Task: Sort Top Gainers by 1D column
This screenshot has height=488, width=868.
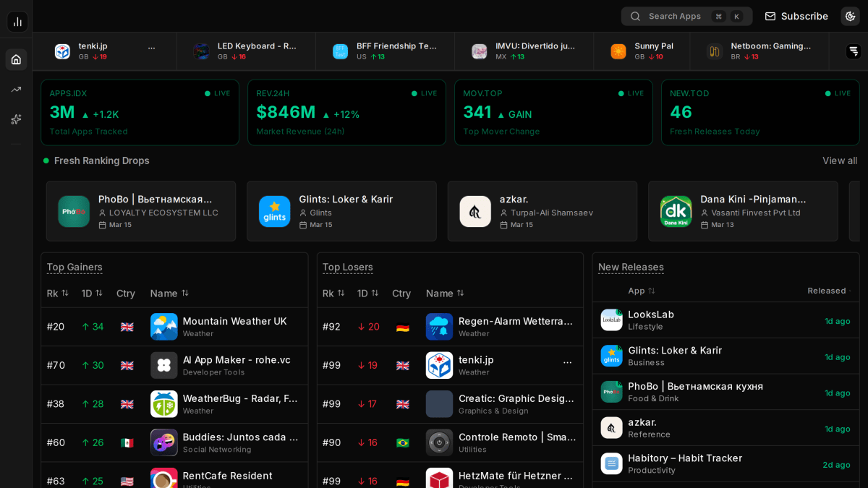Action: tap(92, 294)
